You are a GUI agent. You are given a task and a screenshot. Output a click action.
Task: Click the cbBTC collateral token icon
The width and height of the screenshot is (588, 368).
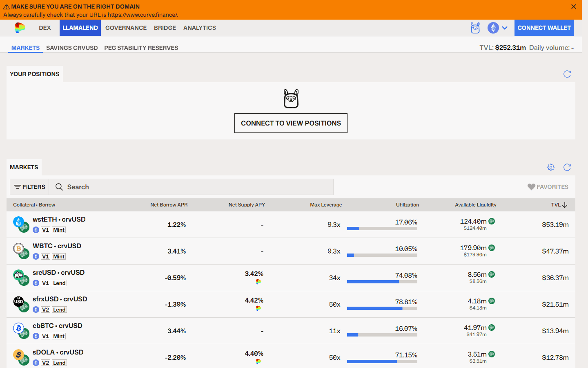click(18, 328)
